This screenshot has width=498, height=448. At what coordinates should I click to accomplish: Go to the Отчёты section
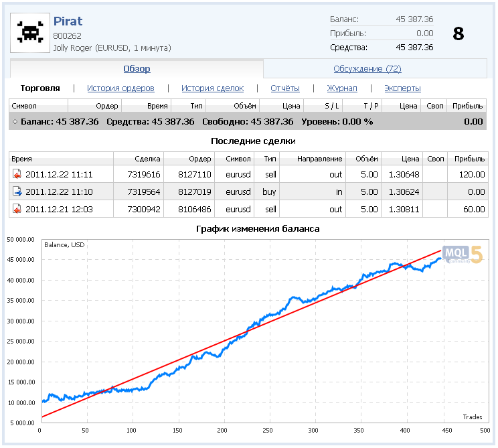coord(285,88)
